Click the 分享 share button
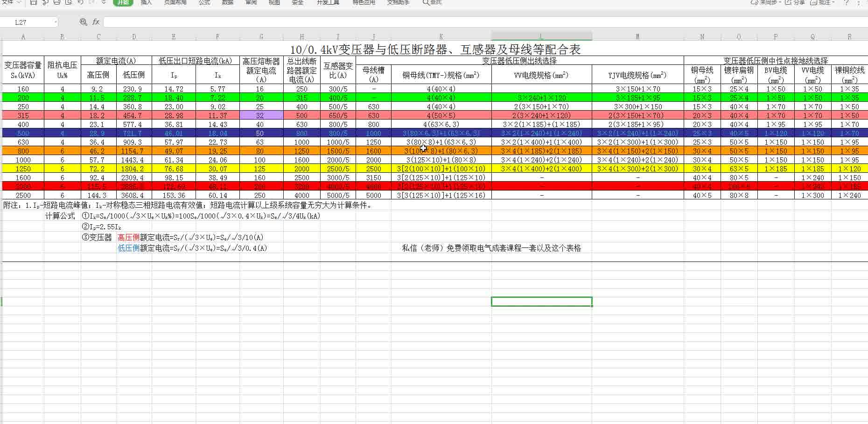The image size is (868, 424). [x=796, y=2]
